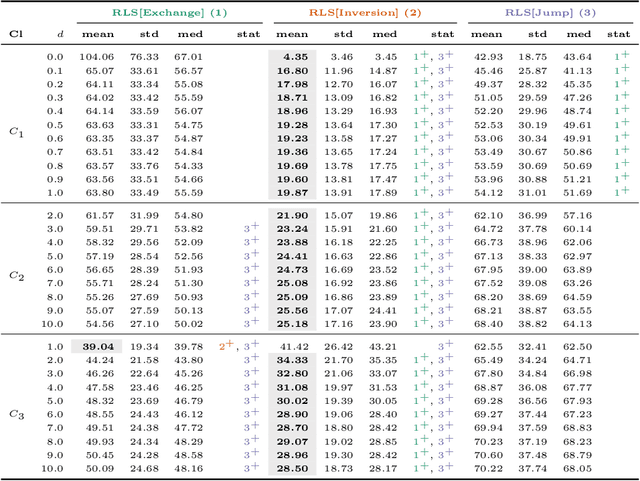Image resolution: width=640 pixels, height=481 pixels.
Task: Click the RLS[Exchange] (1) column group header
Action: (169, 13)
